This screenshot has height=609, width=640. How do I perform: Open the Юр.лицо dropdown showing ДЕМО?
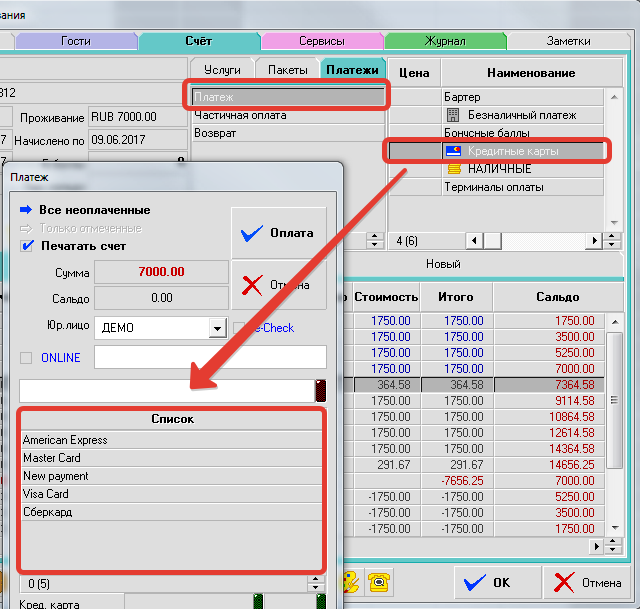pyautogui.click(x=217, y=328)
